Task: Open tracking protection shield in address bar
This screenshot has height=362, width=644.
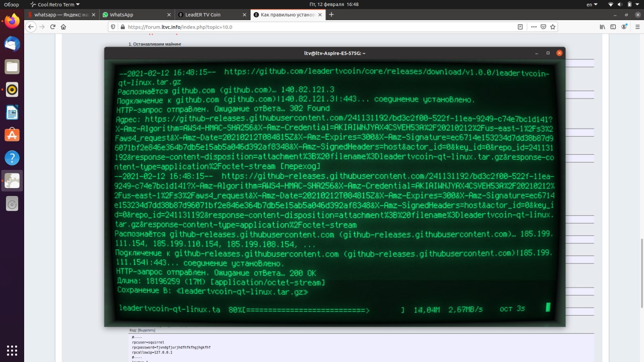Action: (113, 27)
